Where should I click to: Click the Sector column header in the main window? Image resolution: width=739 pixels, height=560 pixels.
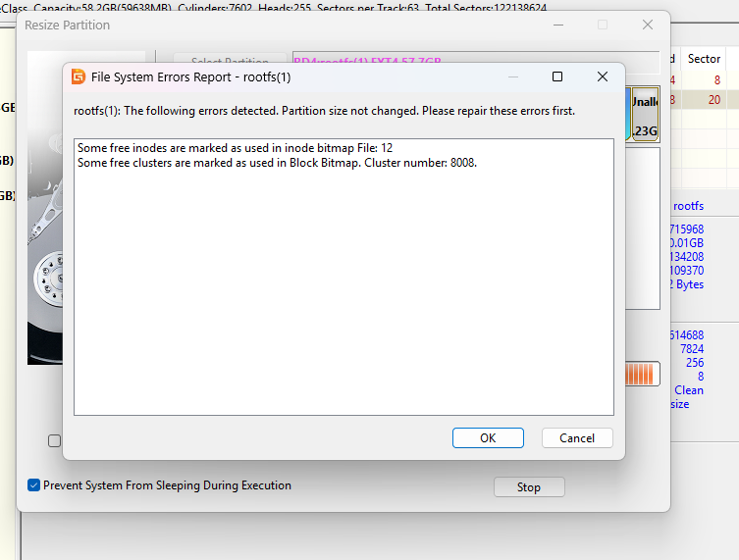[704, 59]
